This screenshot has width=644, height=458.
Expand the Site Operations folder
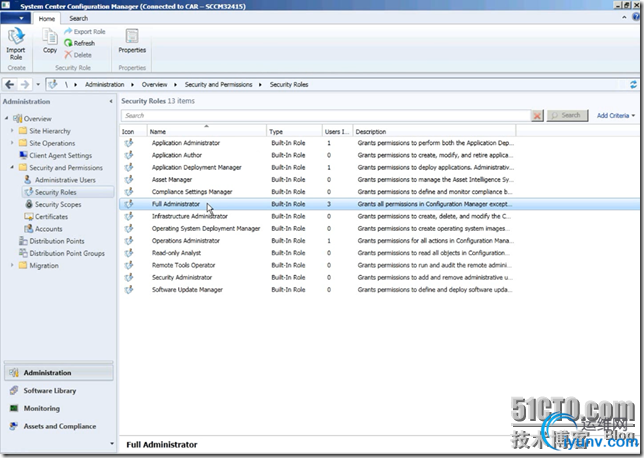(12, 143)
